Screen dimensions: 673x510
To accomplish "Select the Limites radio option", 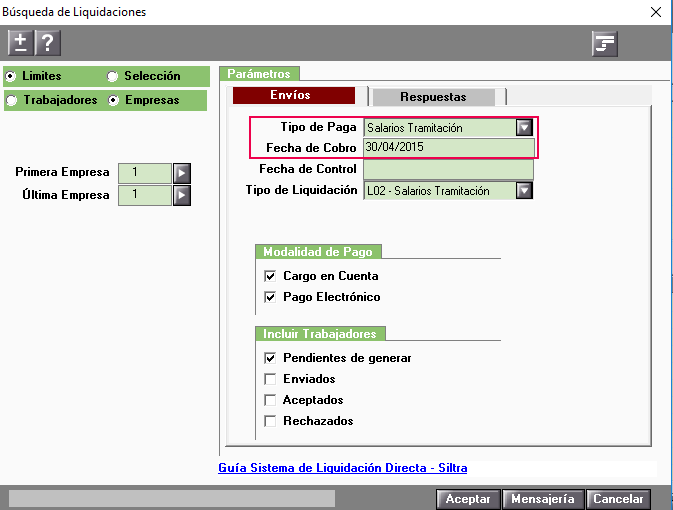I will click(x=11, y=76).
